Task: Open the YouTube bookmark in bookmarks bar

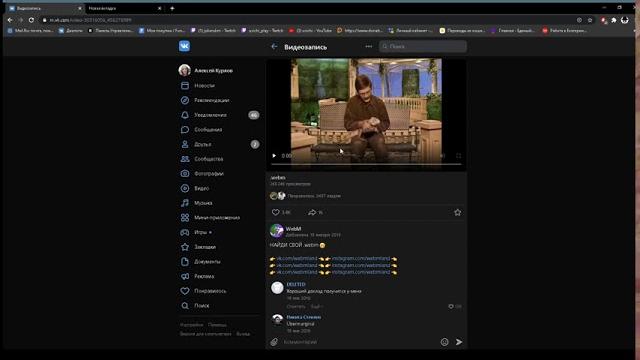Action: 310,30
